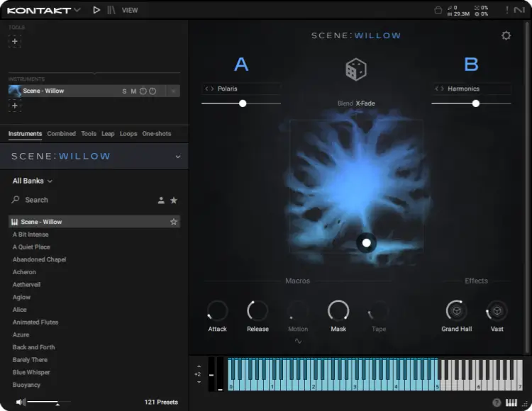Viewport: 532px width, 411px height.
Task: Click the user presets filter icon
Action: click(x=161, y=201)
